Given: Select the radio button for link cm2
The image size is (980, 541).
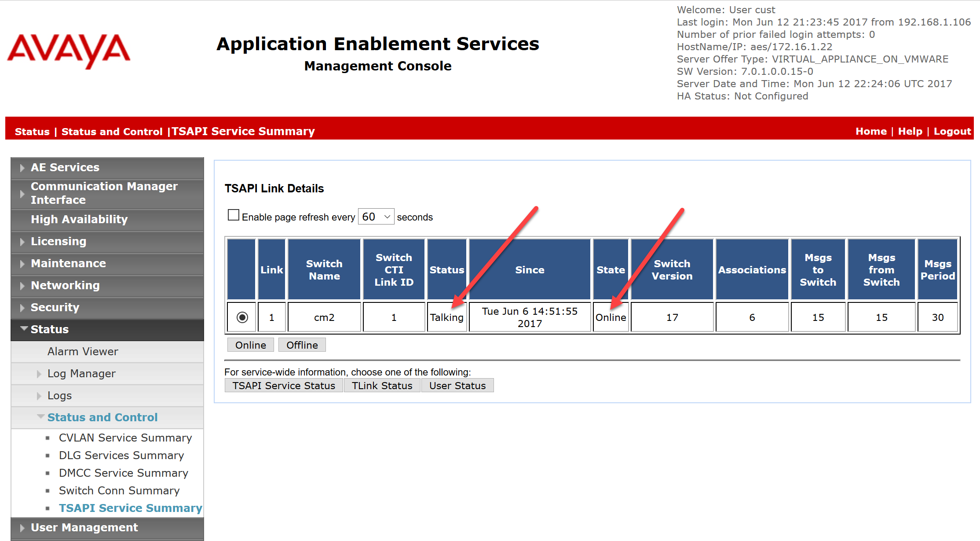Looking at the screenshot, I should pyautogui.click(x=242, y=317).
